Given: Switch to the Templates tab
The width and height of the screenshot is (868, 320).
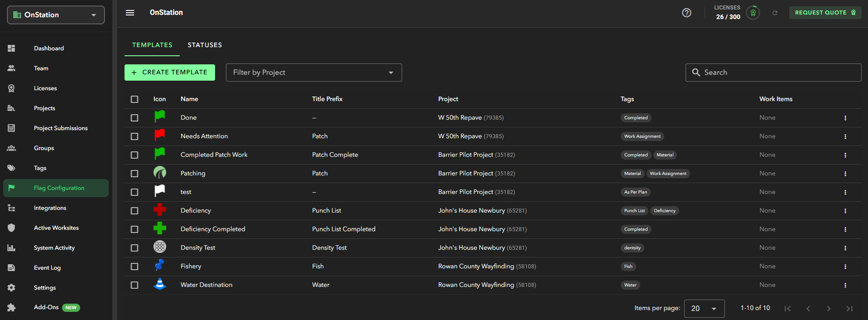Looking at the screenshot, I should point(152,45).
